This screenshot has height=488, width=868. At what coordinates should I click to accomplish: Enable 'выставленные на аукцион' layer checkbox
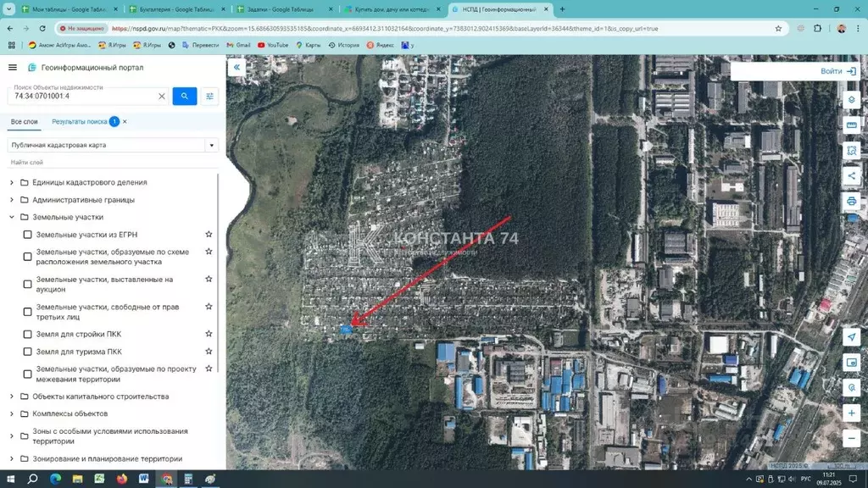click(27, 285)
